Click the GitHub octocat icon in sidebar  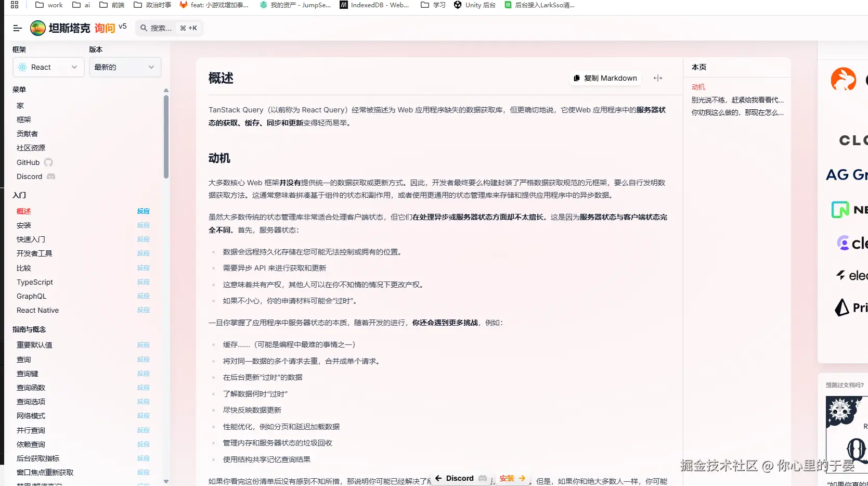[x=48, y=162]
